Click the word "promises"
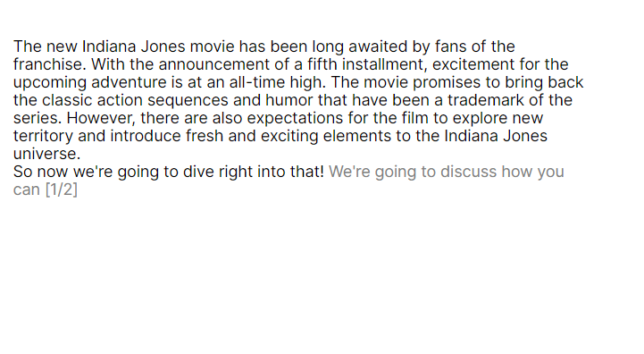The width and height of the screenshot is (644, 354). pyautogui.click(x=447, y=82)
